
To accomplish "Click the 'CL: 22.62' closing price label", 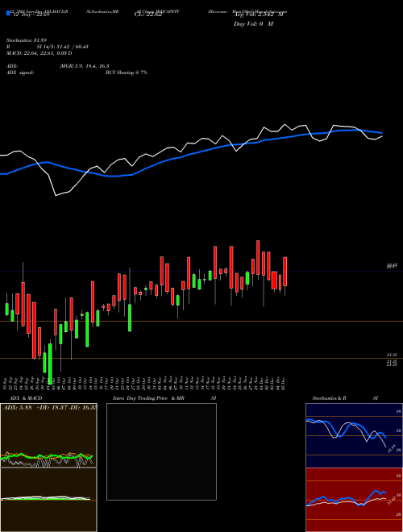I will [148, 15].
